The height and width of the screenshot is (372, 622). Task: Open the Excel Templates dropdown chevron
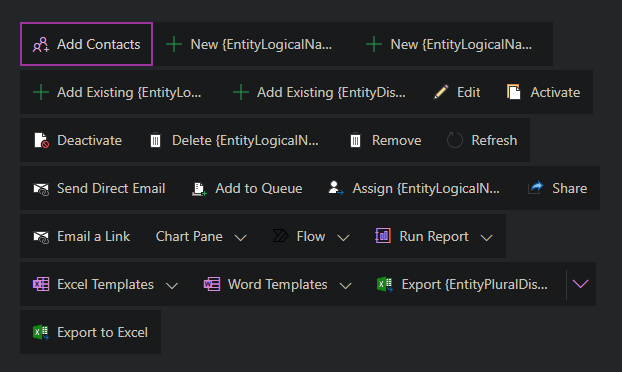(x=172, y=286)
